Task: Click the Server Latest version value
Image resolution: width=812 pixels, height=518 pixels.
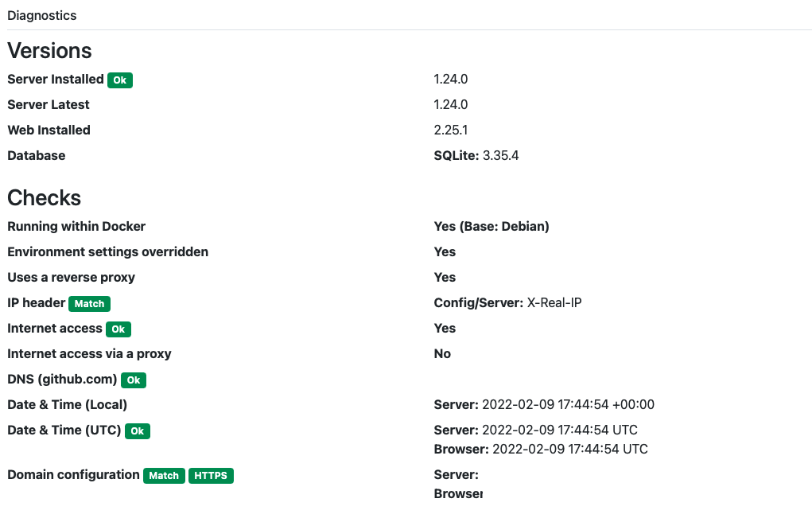Action: tap(450, 104)
